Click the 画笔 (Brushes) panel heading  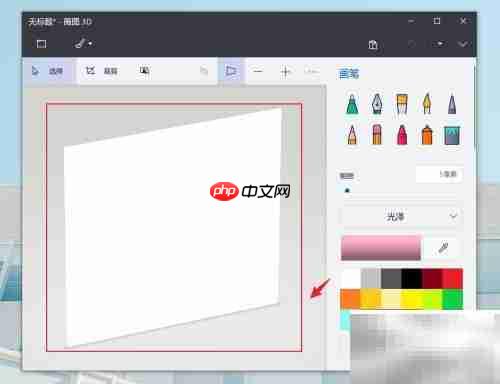click(x=349, y=74)
